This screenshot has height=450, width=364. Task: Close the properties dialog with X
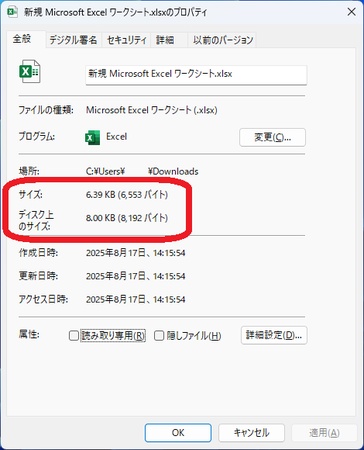point(351,12)
